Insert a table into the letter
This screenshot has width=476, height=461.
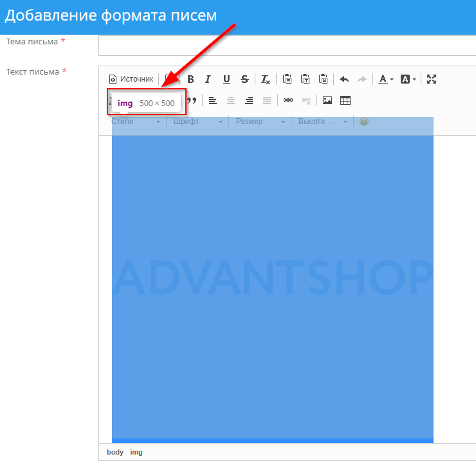pos(345,100)
